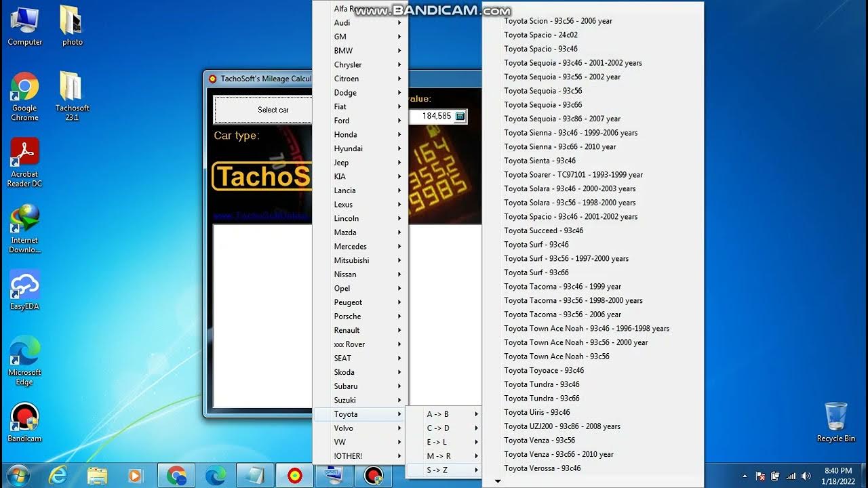Viewport: 868px width, 488px height.
Task: Expand the Honda submenu
Action: click(360, 134)
